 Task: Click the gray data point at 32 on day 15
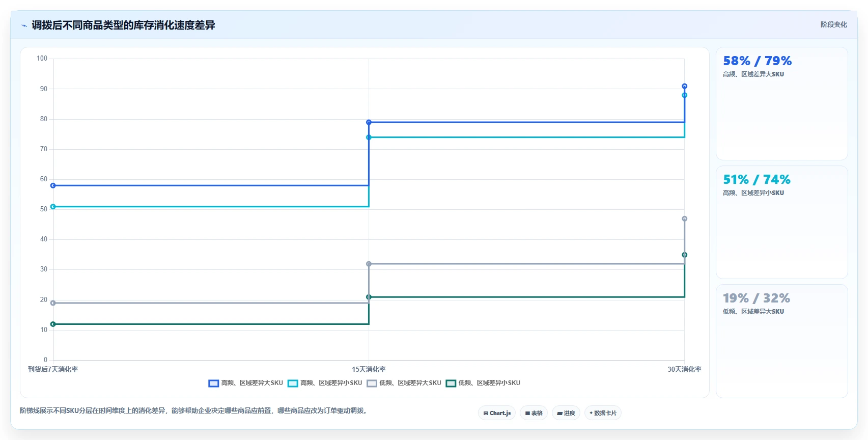click(369, 264)
